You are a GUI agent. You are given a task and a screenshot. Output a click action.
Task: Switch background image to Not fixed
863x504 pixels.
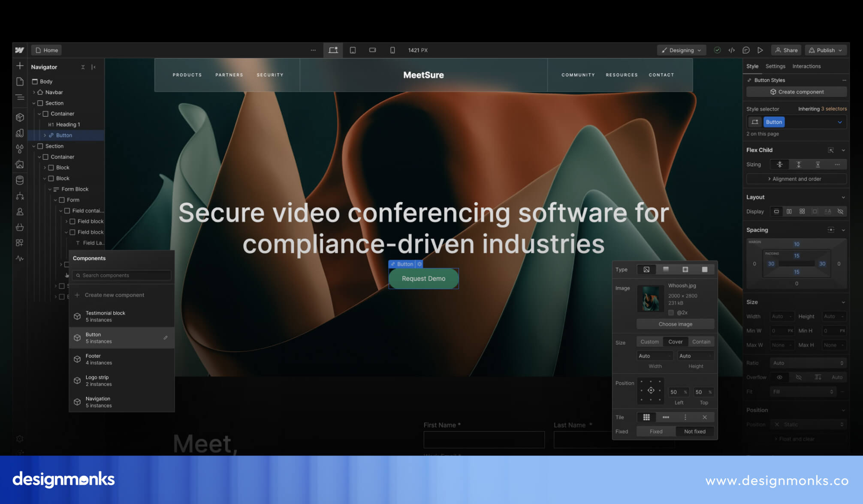click(x=695, y=432)
